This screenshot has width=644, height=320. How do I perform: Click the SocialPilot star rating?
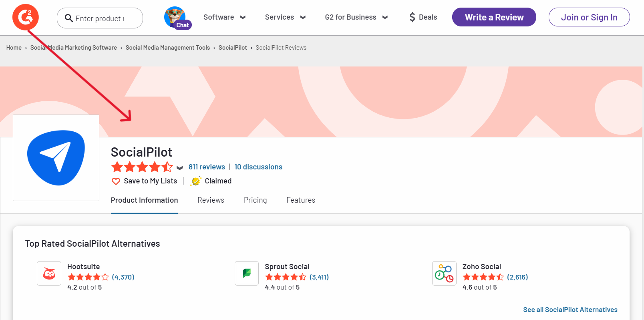click(142, 167)
